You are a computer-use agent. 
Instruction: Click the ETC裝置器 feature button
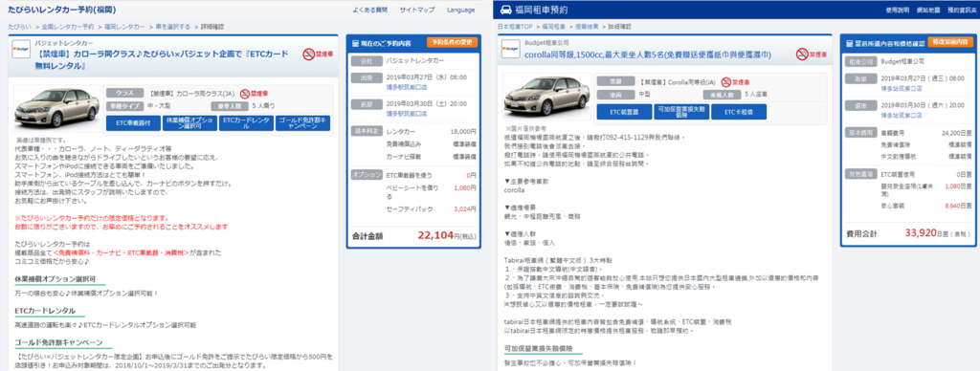coord(624,112)
